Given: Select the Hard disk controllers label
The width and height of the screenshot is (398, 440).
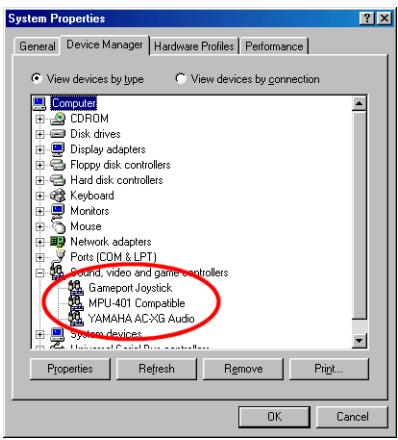Looking at the screenshot, I should [117, 180].
